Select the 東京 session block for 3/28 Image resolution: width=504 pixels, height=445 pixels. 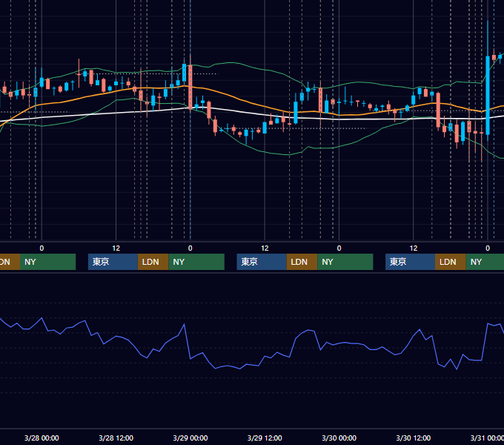click(x=113, y=262)
